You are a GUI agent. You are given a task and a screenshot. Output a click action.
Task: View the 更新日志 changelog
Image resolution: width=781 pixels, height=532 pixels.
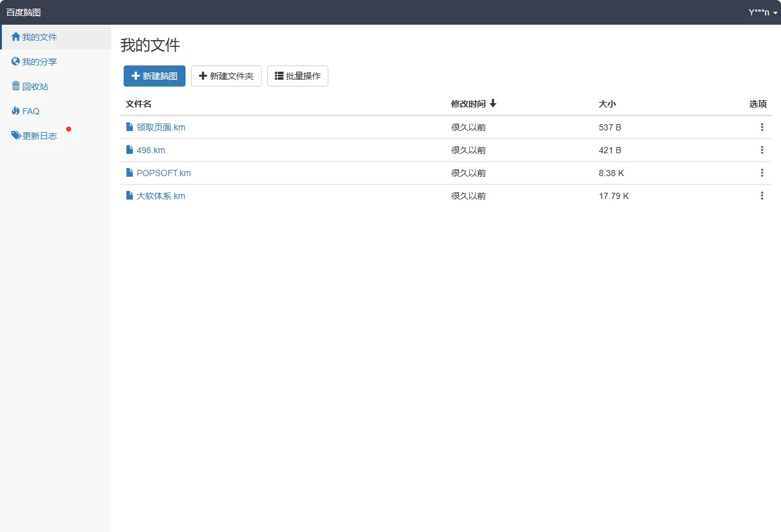[39, 136]
